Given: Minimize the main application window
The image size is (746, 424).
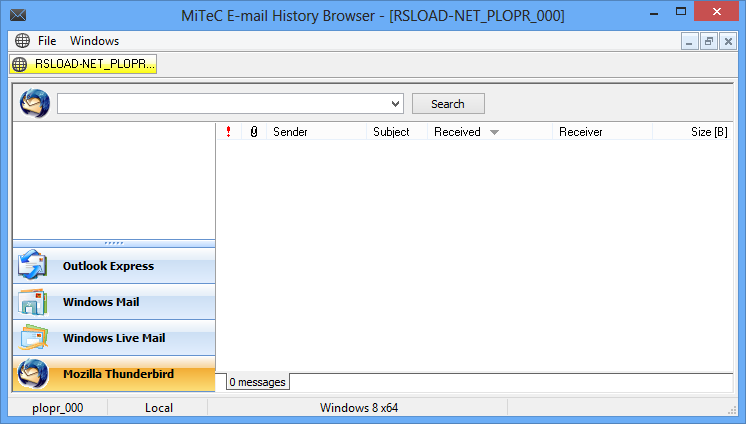Looking at the screenshot, I should coord(654,13).
